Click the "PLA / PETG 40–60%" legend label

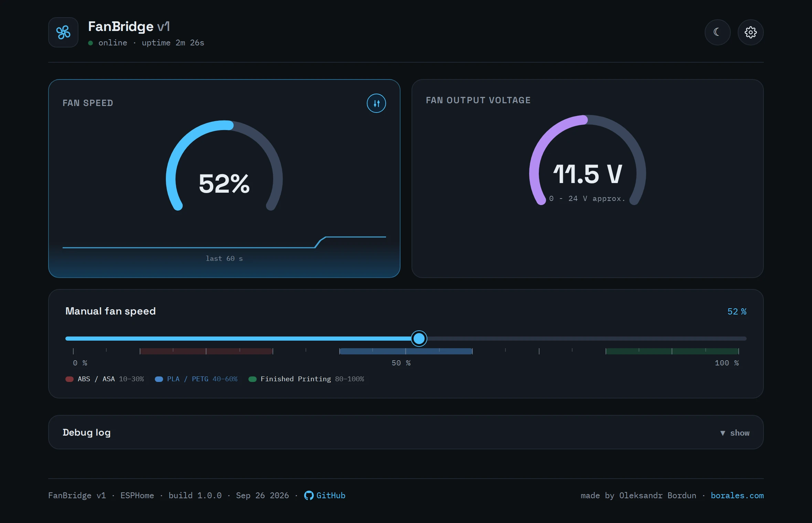tap(202, 379)
